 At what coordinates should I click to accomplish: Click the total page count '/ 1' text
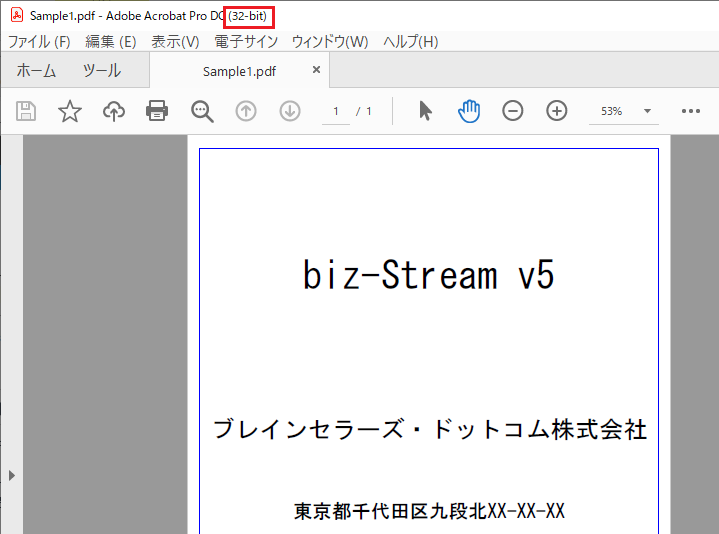click(364, 111)
